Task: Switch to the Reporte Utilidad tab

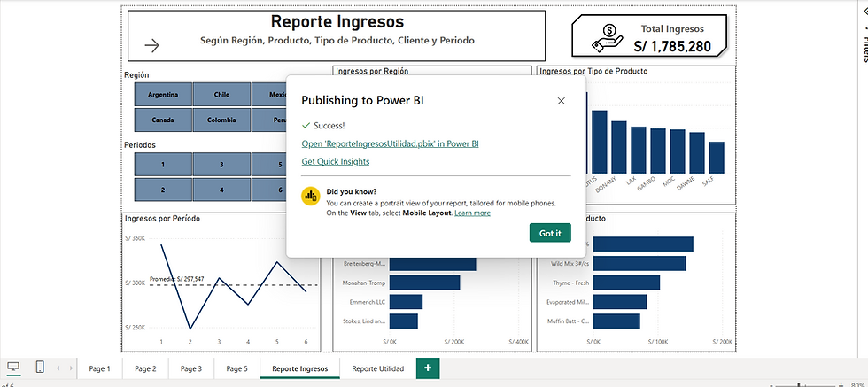Action: (378, 368)
